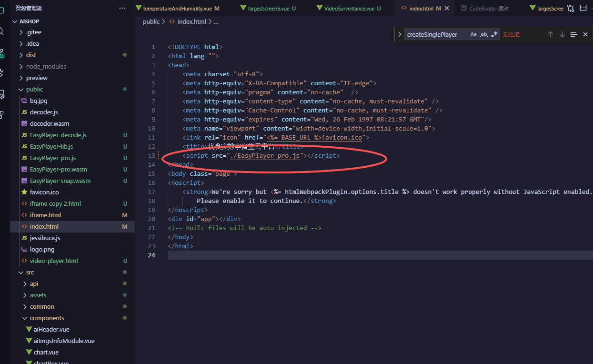Screen dimensions: 593x364
Task: Follow the favicon.ico href link
Action: pyautogui.click(x=342, y=138)
